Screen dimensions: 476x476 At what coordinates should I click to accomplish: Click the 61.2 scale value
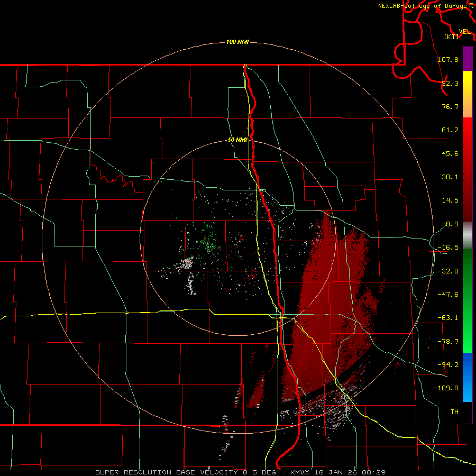click(450, 130)
